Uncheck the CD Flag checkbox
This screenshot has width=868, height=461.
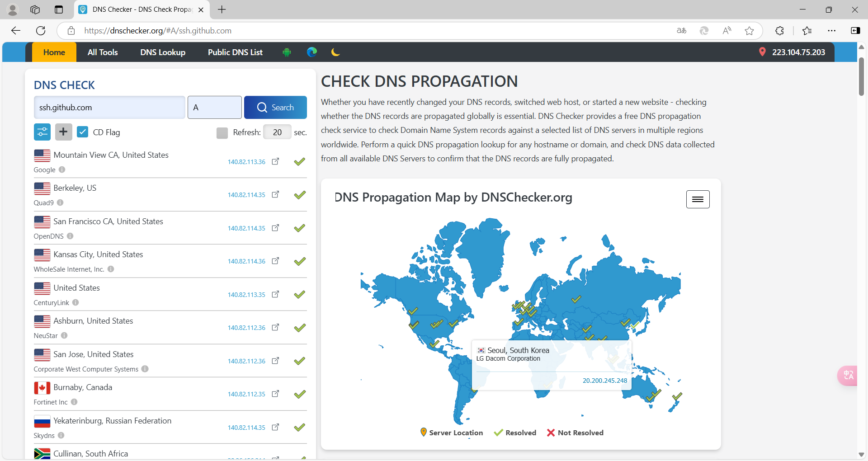(x=82, y=132)
